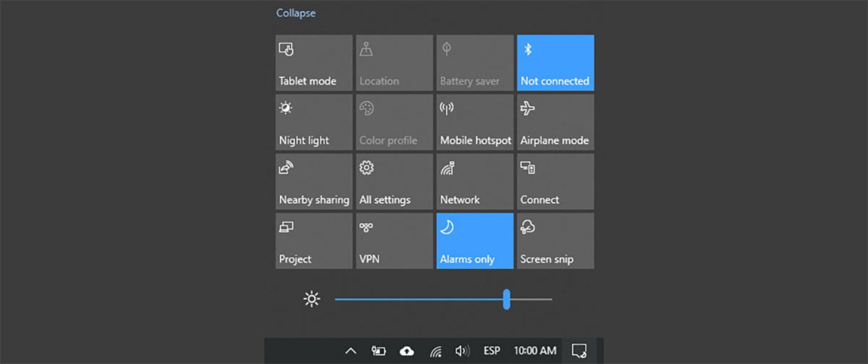
Task: Click the OneDrive cloud tray icon
Action: pyautogui.click(x=406, y=351)
